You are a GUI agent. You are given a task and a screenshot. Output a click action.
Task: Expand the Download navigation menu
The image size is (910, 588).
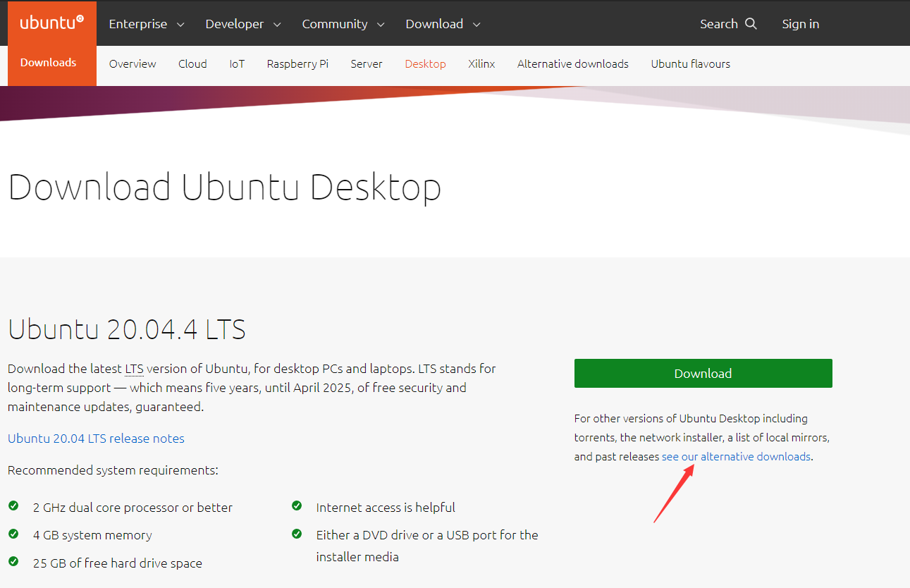[443, 24]
